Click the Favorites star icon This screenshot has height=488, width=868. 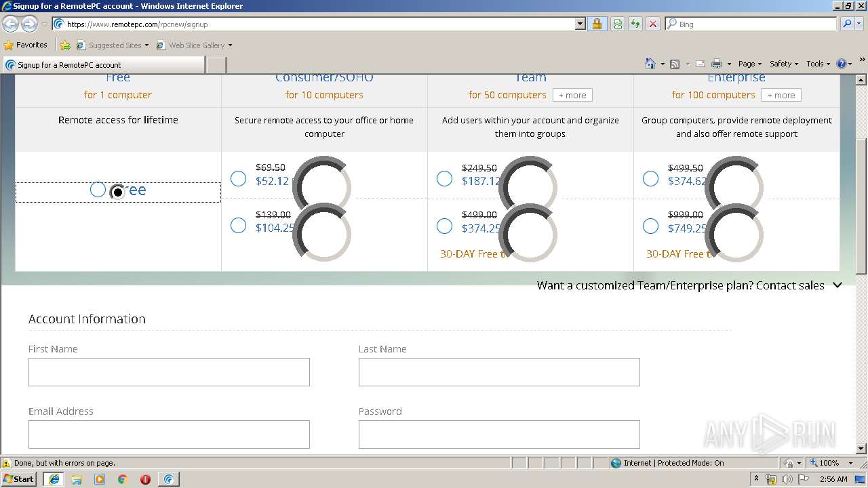click(9, 45)
